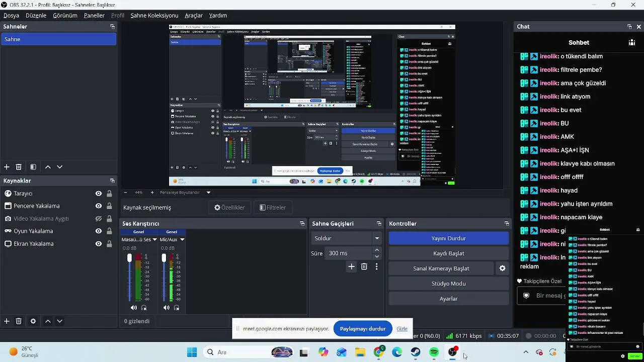Screen dimensions: 644x362
Task: Remove transition with Sahne Geçişleri trash icon
Action: (364, 267)
